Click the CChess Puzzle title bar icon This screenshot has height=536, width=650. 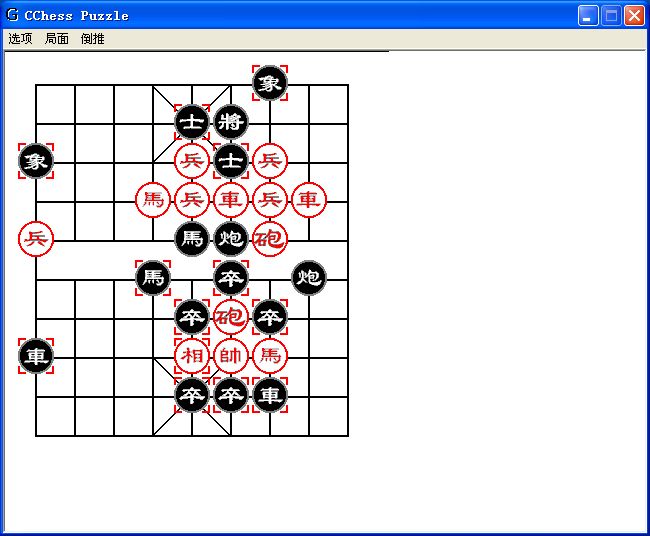pos(13,15)
